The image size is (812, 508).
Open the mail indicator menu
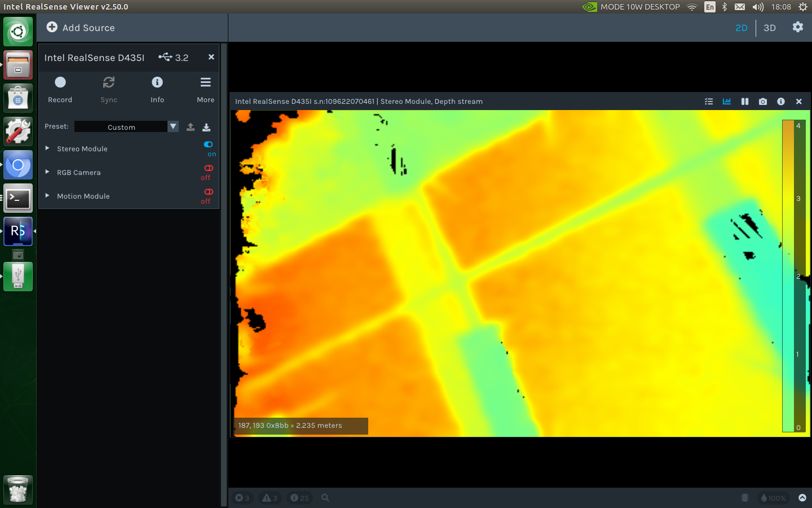point(740,7)
